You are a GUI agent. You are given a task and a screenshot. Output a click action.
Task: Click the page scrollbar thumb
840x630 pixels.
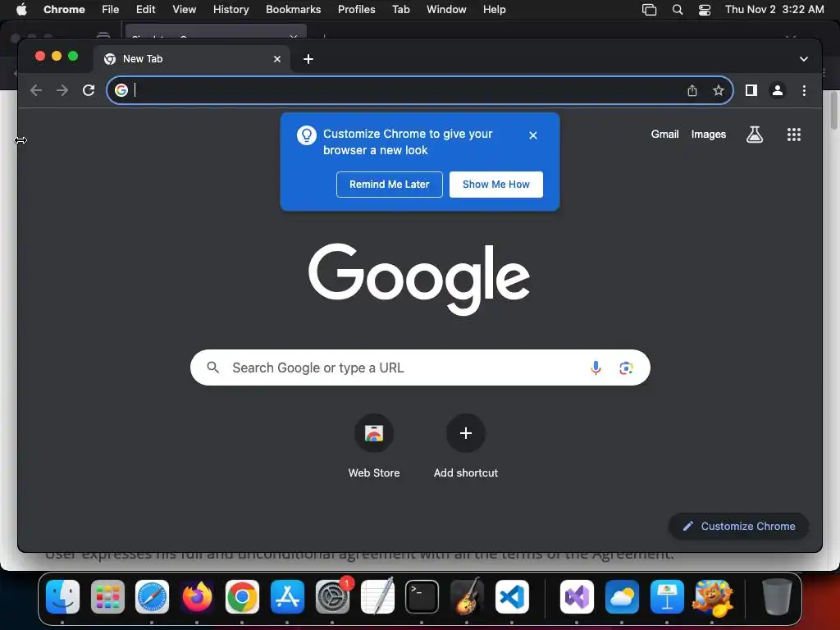(833, 111)
